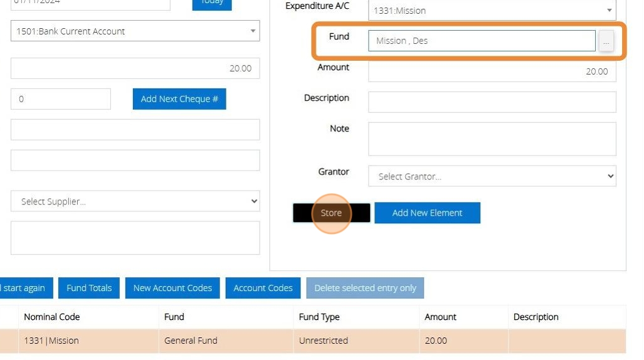Click Delete selected entry only
The width and height of the screenshot is (644, 360).
[x=365, y=288]
